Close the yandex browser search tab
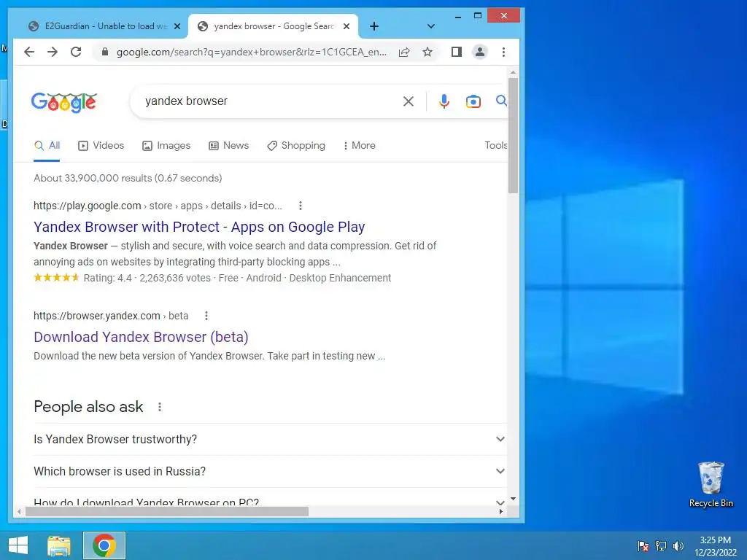The width and height of the screenshot is (747, 560). (347, 26)
